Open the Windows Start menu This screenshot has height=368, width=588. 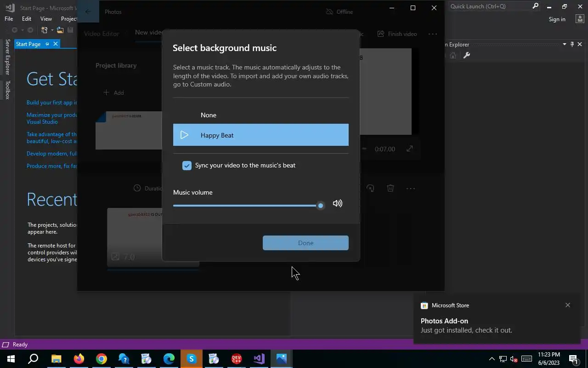click(11, 359)
